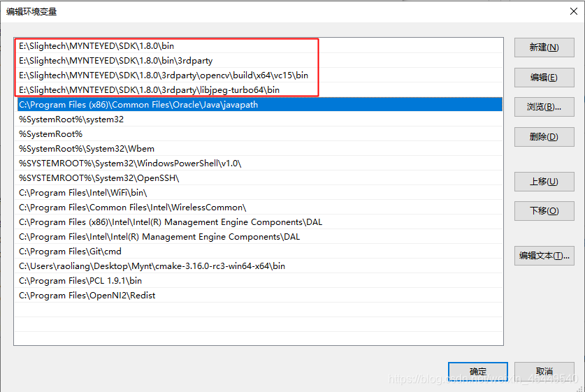Select the System32\OpenSSH\ path entry
This screenshot has width=585, height=392.
[x=260, y=178]
